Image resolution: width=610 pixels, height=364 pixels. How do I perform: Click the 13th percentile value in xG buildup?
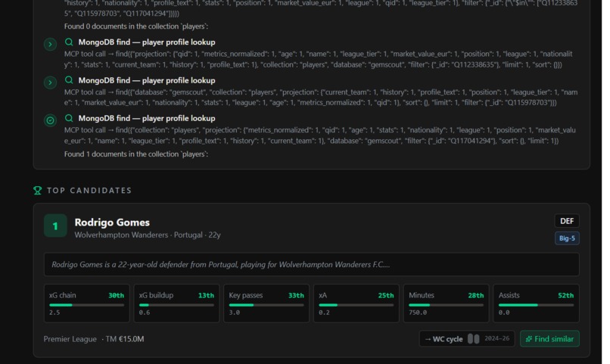click(206, 296)
